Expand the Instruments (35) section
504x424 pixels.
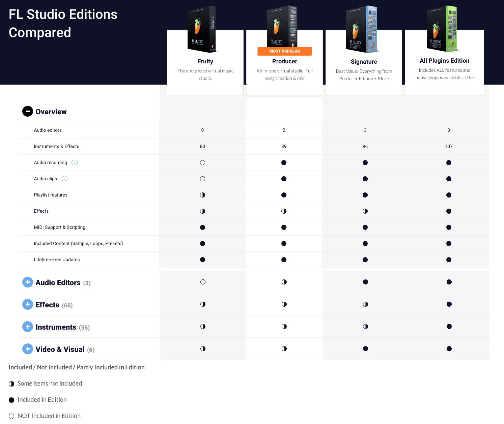click(x=28, y=327)
